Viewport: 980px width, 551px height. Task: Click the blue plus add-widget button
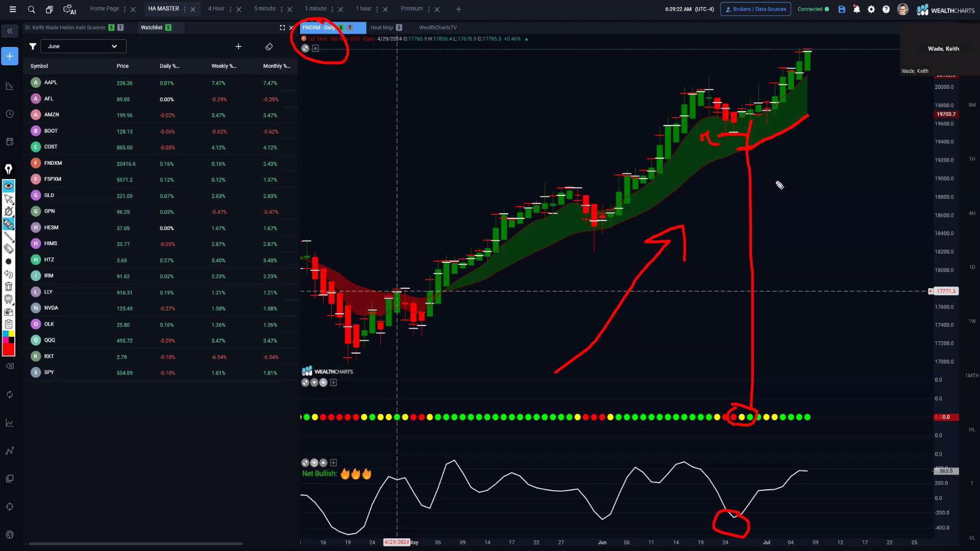(10, 56)
